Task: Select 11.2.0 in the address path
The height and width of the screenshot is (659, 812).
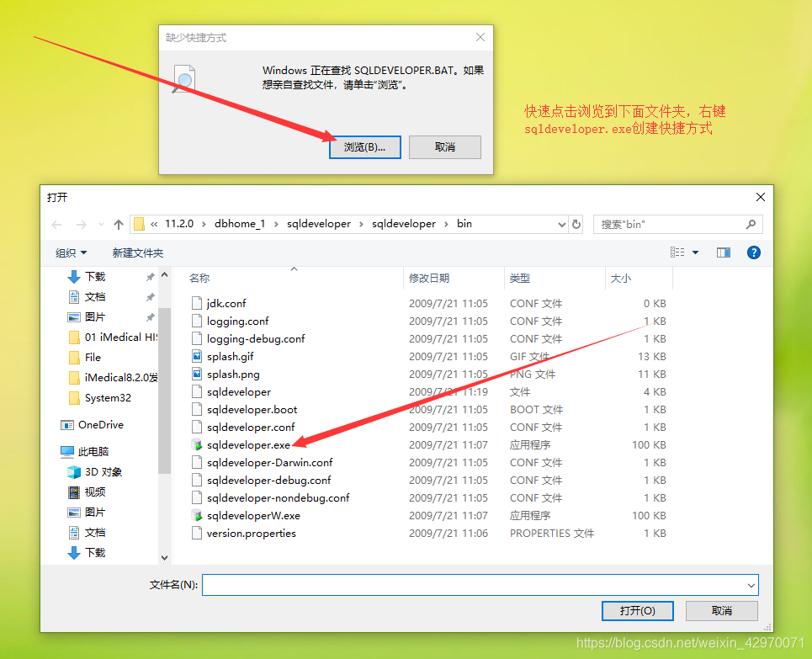Action: (179, 224)
